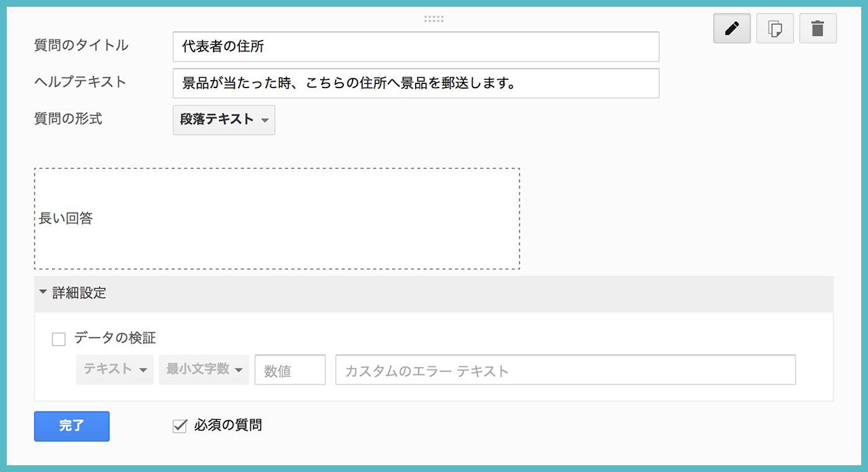Grab the dotted drag handle at top
Viewport: 868px width, 472px height.
point(434,19)
